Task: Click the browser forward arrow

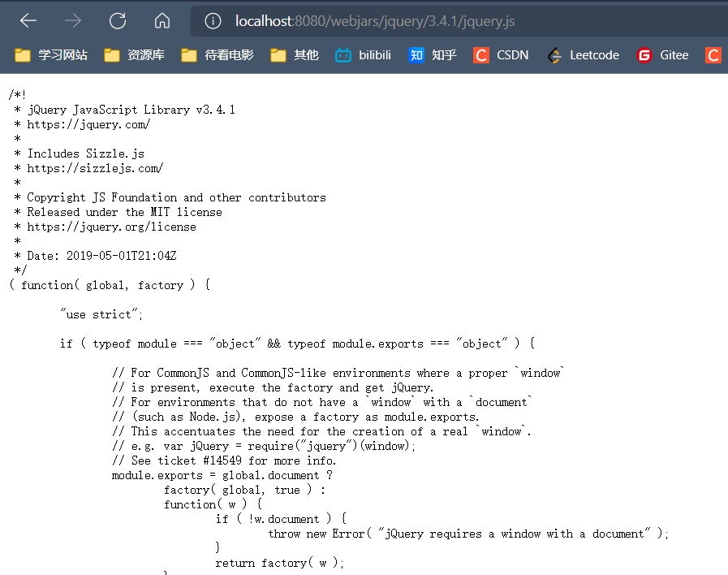Action: point(73,21)
